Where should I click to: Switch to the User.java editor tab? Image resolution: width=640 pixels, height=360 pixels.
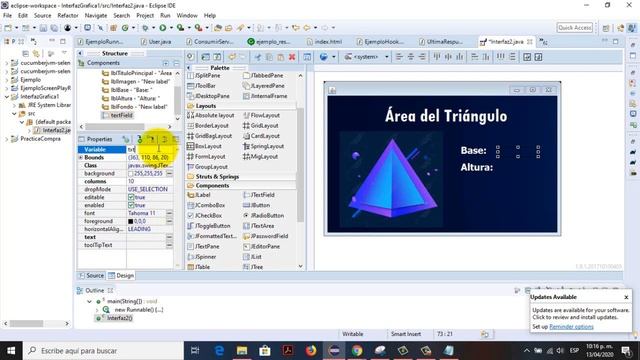pos(156,42)
